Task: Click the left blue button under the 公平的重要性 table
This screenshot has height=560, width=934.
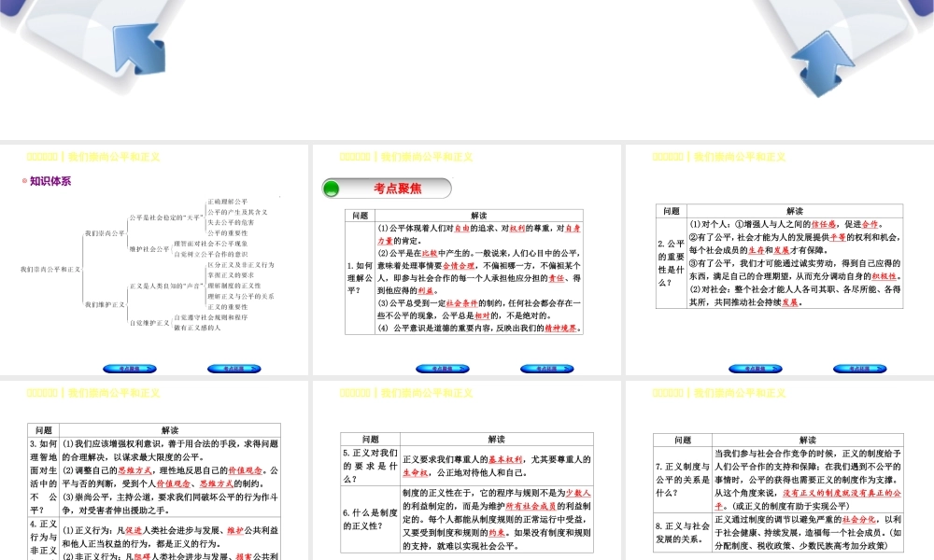Action: coord(756,369)
